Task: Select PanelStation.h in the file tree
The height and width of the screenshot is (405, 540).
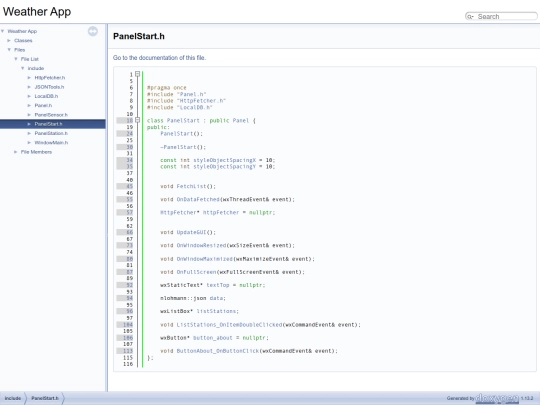Action: click(51, 133)
